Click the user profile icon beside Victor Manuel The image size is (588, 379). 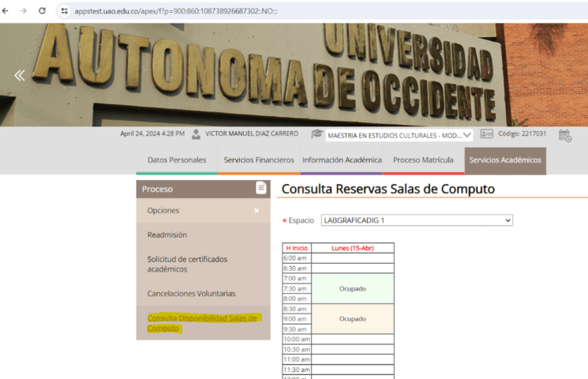196,134
